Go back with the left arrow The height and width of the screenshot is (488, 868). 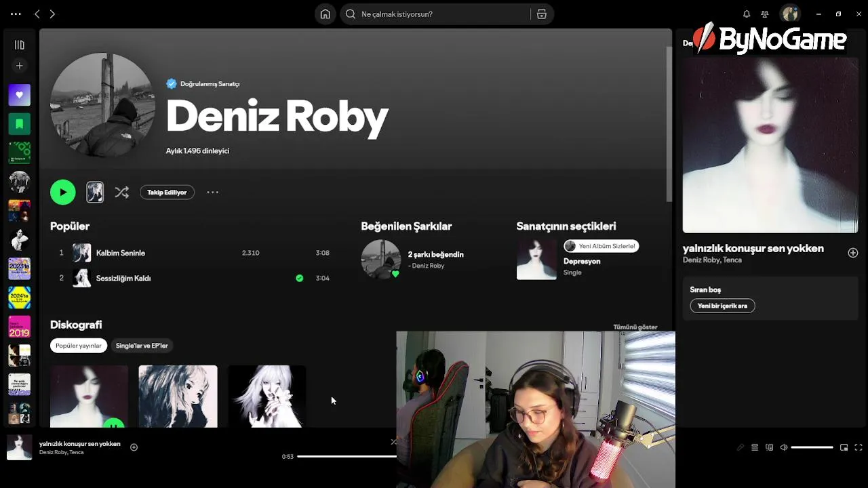coord(37,14)
